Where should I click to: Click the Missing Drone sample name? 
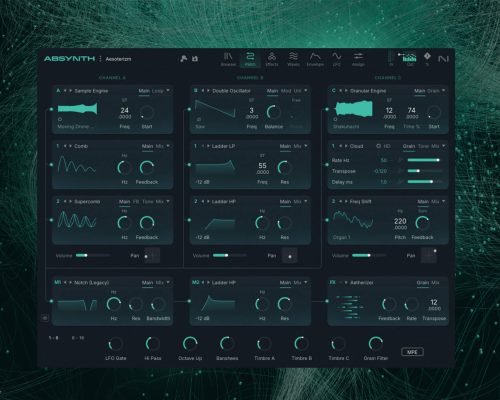pyautogui.click(x=76, y=127)
